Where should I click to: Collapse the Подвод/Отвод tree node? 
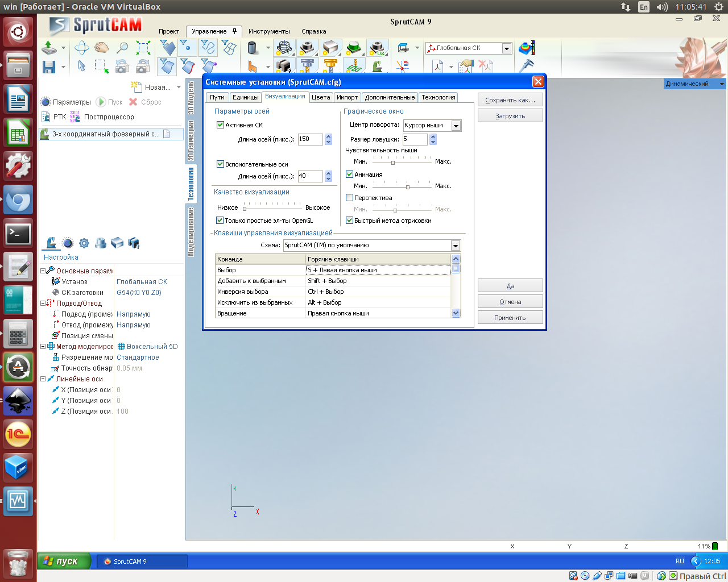click(43, 304)
